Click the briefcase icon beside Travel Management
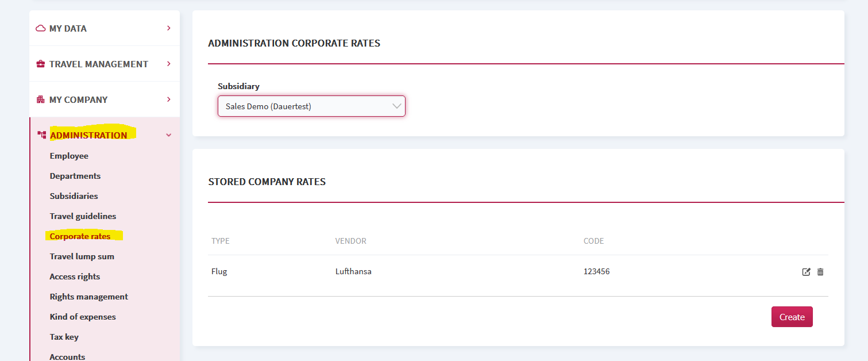The width and height of the screenshot is (868, 361). click(41, 64)
